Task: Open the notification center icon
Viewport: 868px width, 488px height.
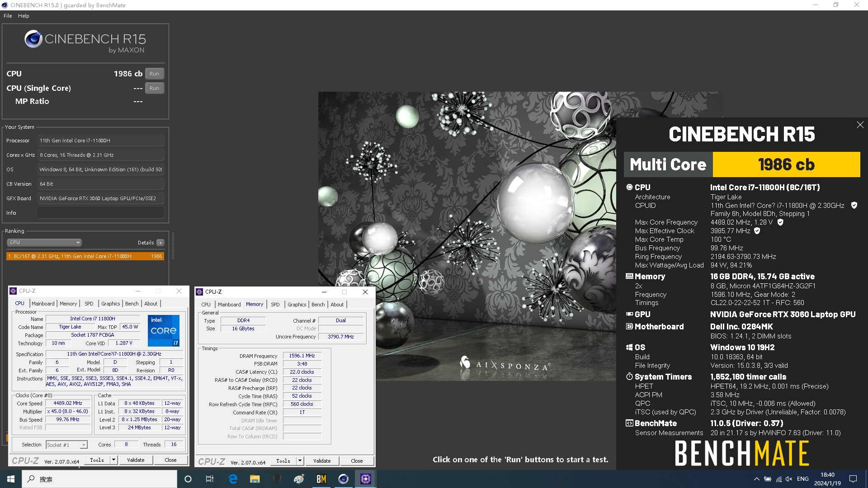Action: pyautogui.click(x=853, y=479)
